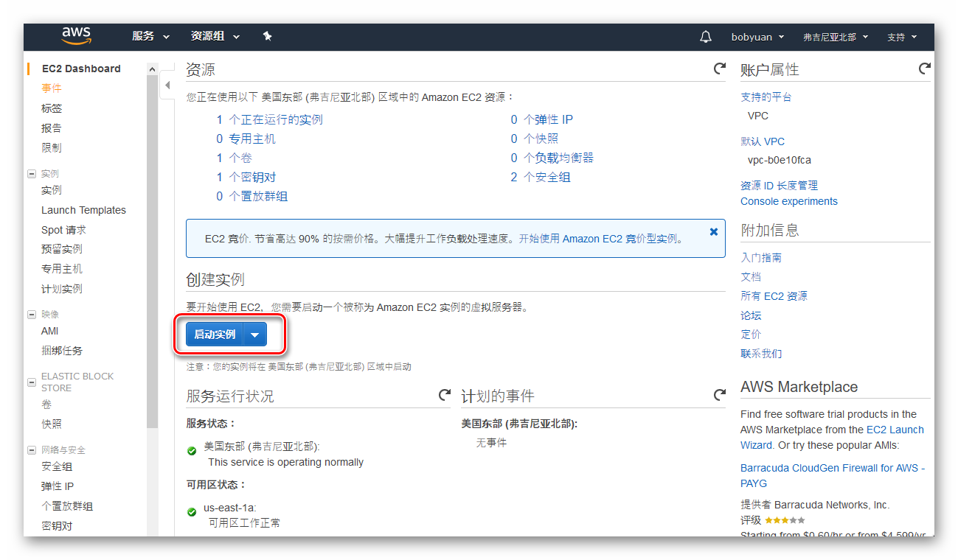Open Launch Templates in sidebar
The image size is (958, 560).
click(83, 210)
